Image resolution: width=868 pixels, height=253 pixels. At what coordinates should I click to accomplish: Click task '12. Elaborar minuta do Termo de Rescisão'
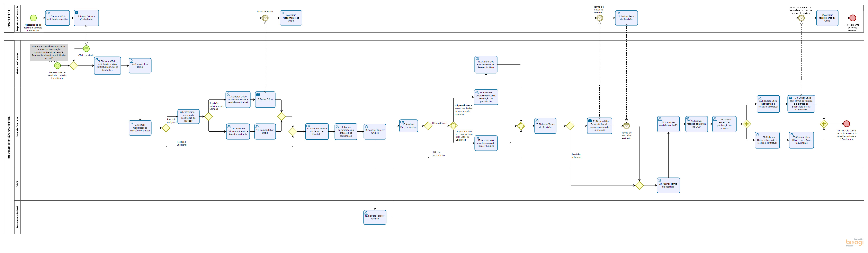point(317,132)
